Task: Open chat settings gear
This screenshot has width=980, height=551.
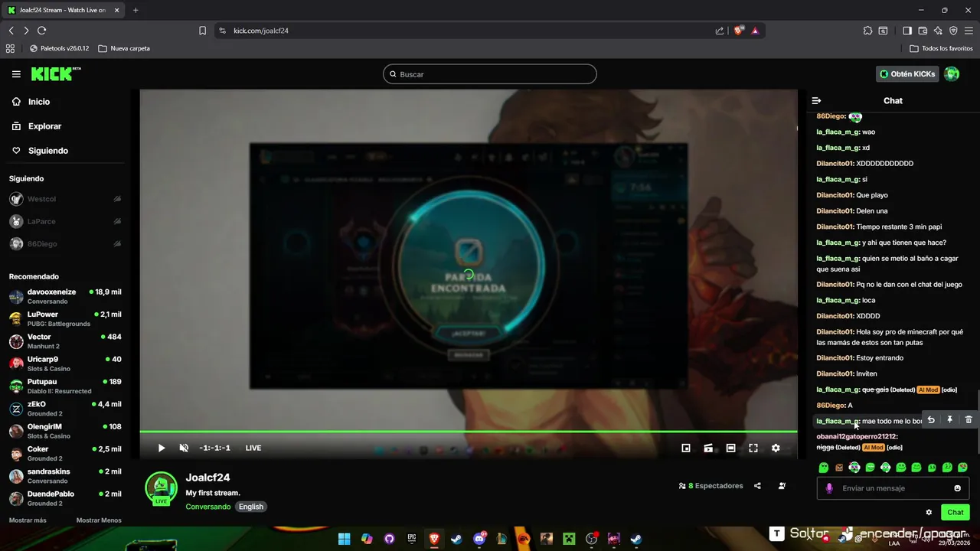Action: coord(929,512)
